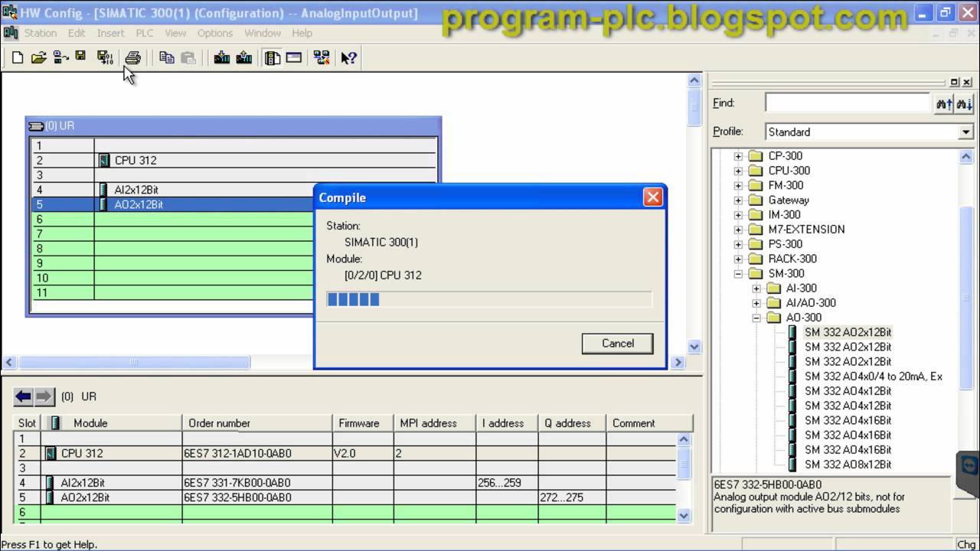Select the AI2x12Bit row in rack slot 4
Image resolution: width=980 pixels, height=551 pixels.
tap(234, 190)
